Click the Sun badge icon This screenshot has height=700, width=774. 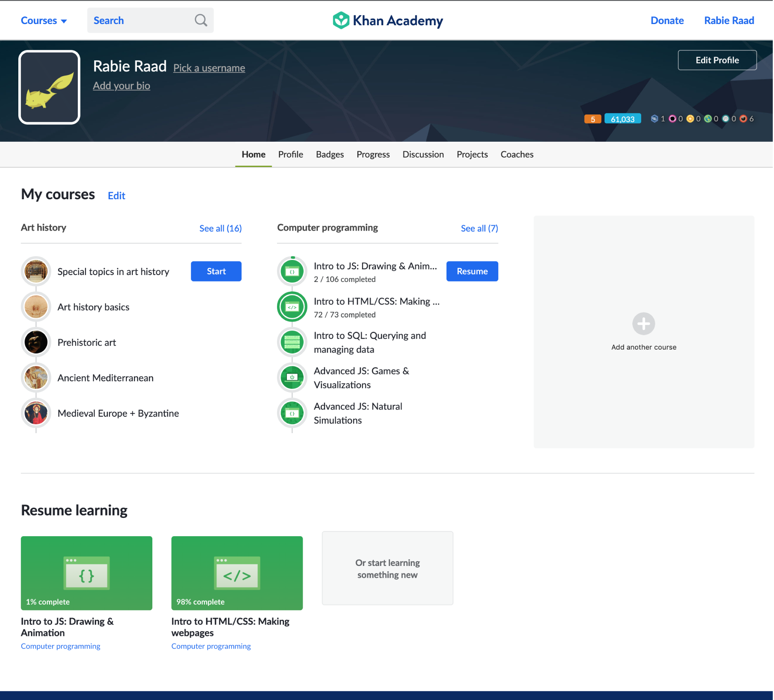[690, 119]
